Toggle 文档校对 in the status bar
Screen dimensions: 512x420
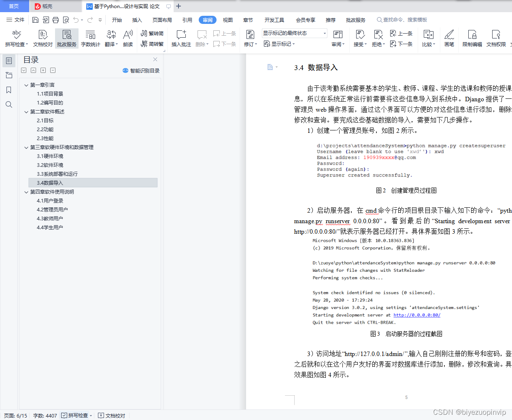[x=111, y=415]
